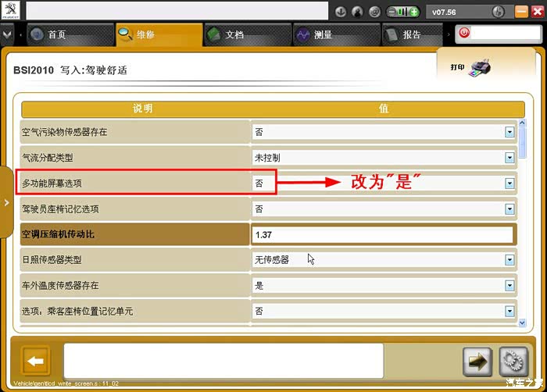Click the next arrow button at bottom right
Screen dimensions: 547x392
tap(477, 362)
